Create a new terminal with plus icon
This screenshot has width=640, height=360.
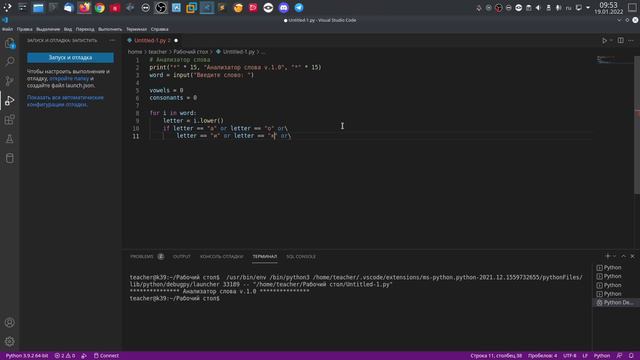(x=607, y=256)
